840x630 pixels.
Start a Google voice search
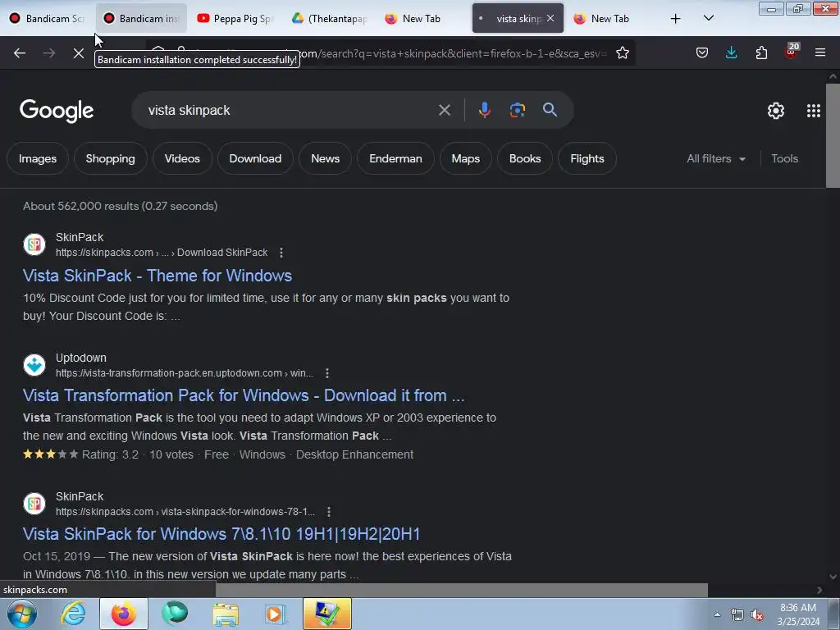484,110
